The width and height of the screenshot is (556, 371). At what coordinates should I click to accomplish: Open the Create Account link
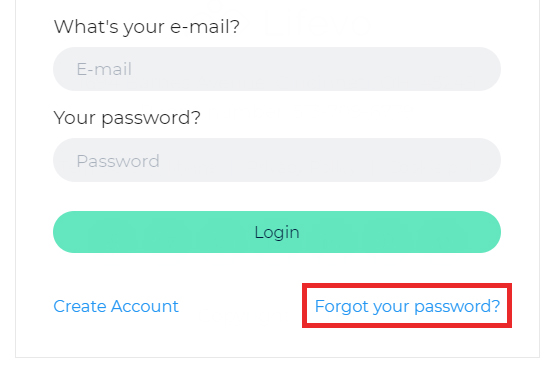click(116, 306)
